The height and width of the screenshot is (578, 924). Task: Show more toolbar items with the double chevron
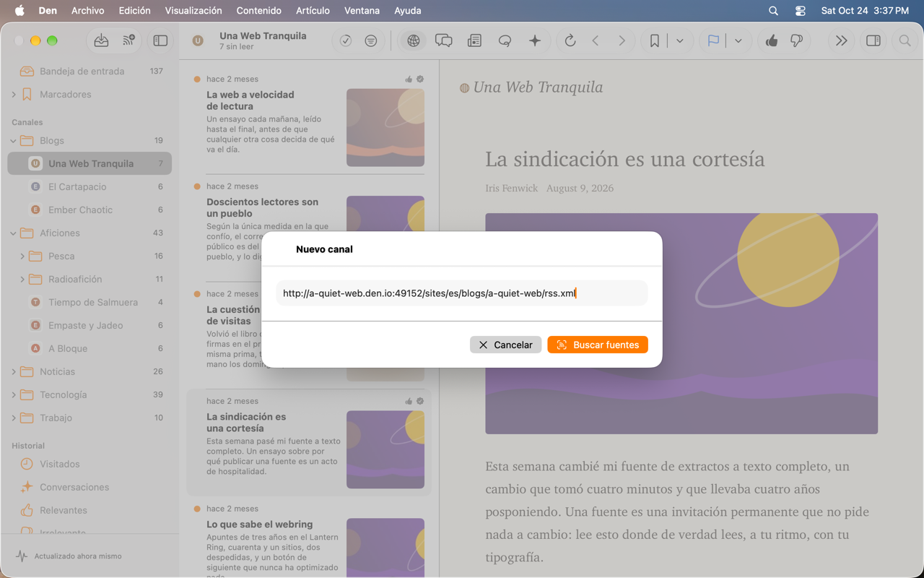pos(841,41)
